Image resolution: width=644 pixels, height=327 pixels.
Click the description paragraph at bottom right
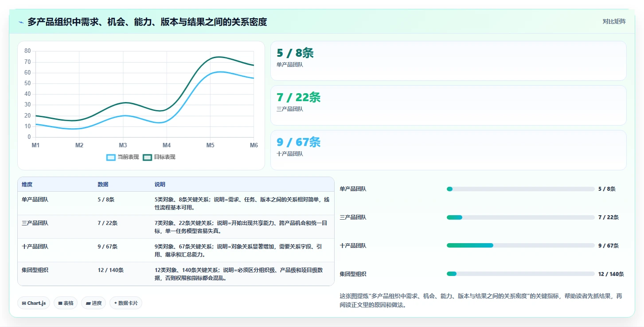point(481,300)
